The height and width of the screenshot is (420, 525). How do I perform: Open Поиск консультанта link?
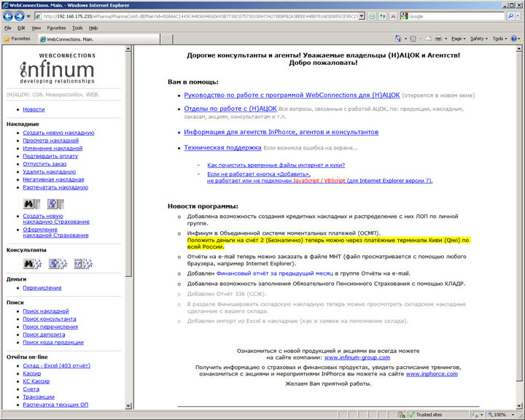pos(50,319)
